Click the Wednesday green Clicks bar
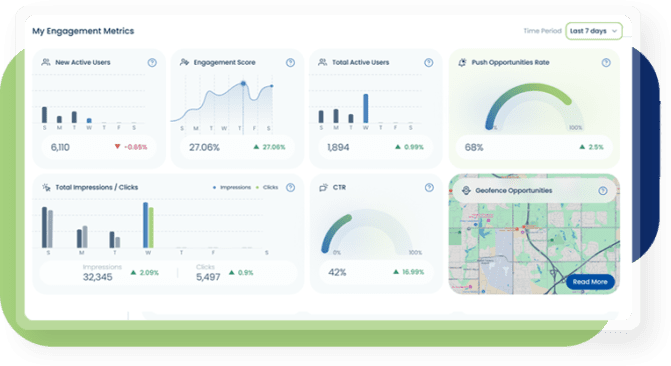Screen dimensions: 671x366 click(x=151, y=228)
